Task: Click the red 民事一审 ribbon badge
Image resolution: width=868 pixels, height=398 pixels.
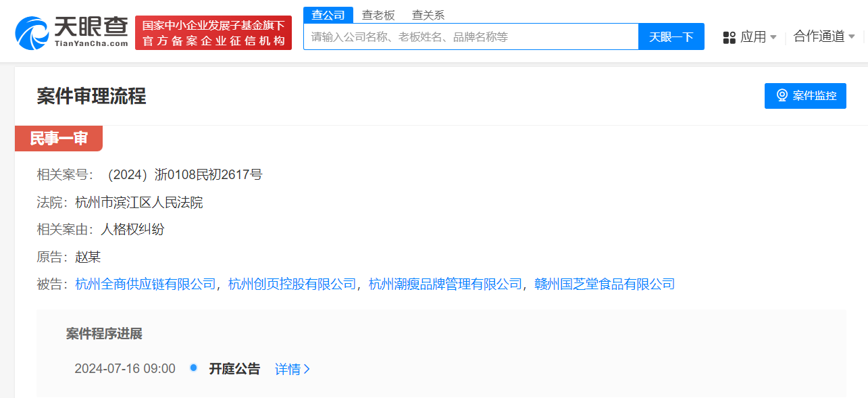Action: point(59,138)
